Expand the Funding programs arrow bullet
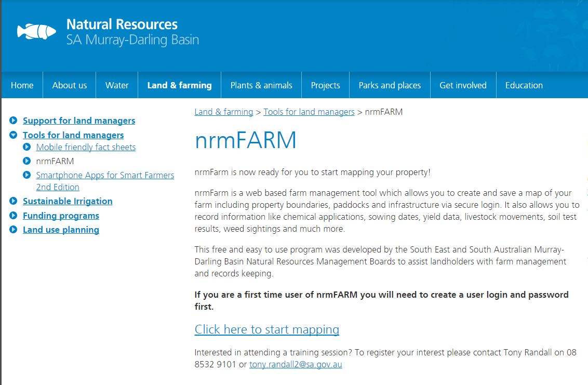Viewport: 588px width, 385px height. [13, 216]
